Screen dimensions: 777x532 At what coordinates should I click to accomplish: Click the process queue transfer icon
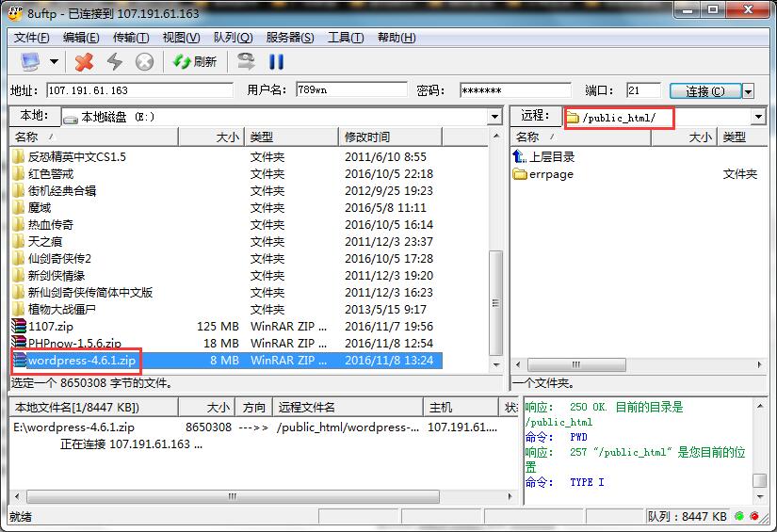click(x=246, y=62)
